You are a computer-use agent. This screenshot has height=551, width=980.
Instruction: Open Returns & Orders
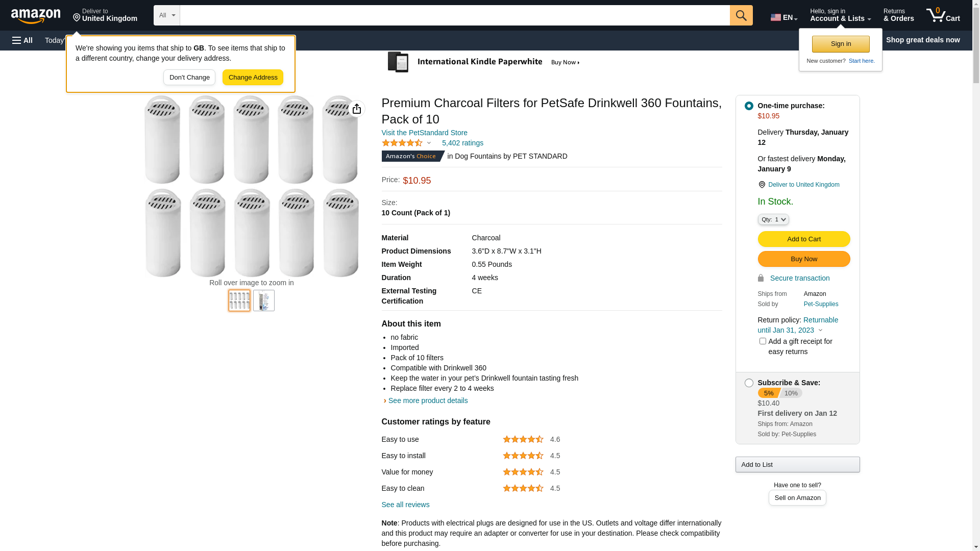[898, 15]
